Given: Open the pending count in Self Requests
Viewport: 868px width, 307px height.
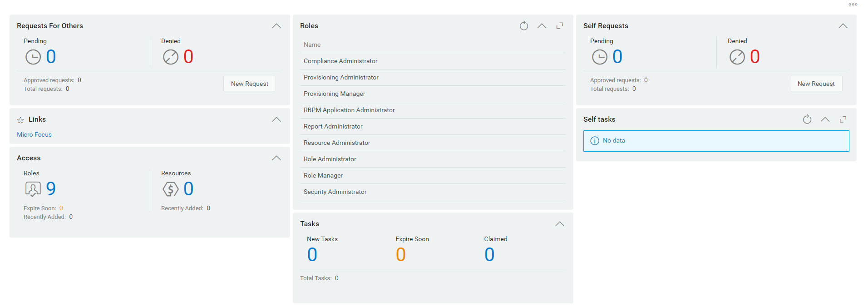Looking at the screenshot, I should [x=617, y=57].
